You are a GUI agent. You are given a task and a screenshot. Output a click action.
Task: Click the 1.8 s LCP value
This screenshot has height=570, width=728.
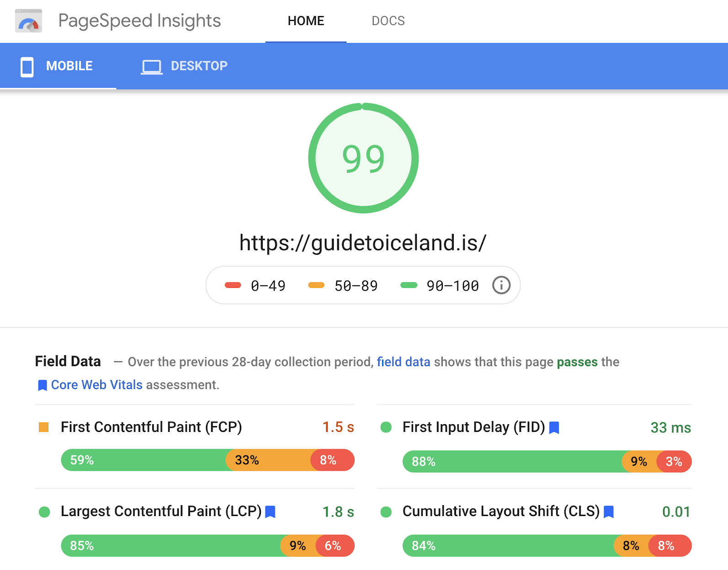click(338, 512)
